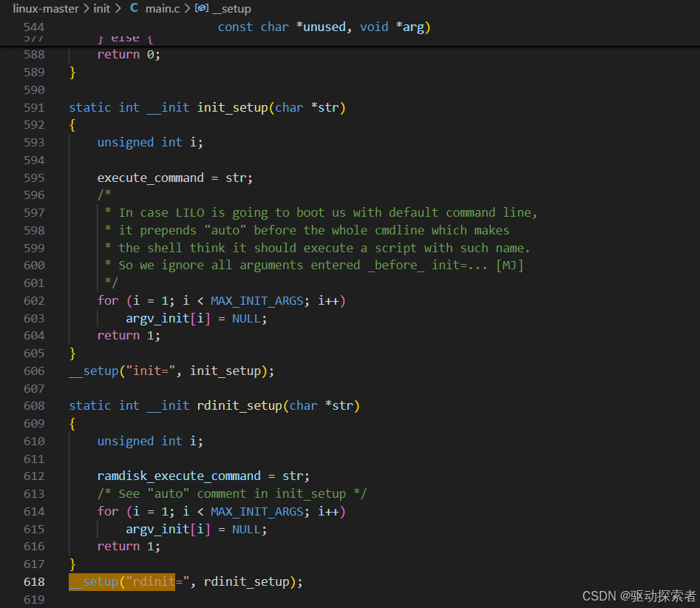
Task: Click MAX_INIT_ARGS on line 614
Action: point(257,512)
